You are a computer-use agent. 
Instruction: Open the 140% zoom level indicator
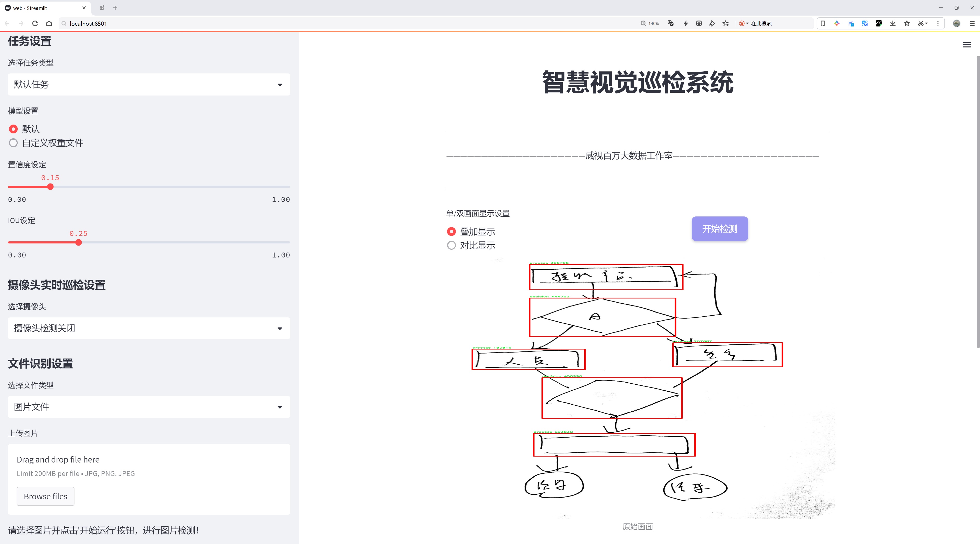pyautogui.click(x=650, y=24)
